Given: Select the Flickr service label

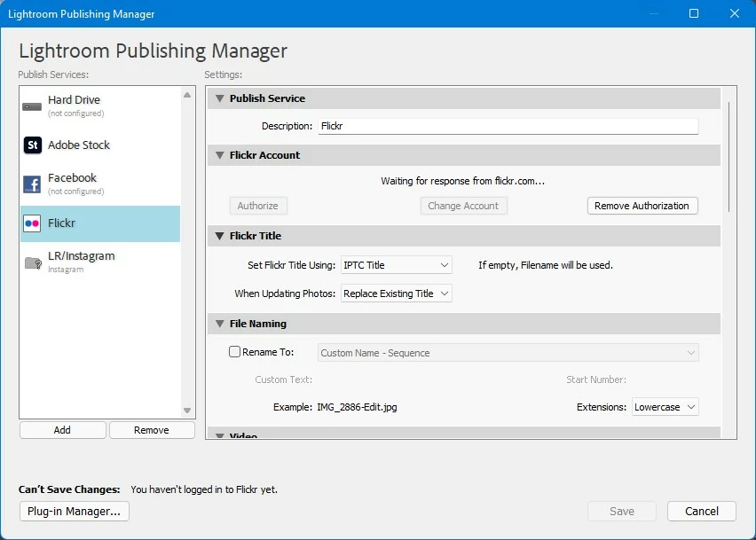Looking at the screenshot, I should click(x=61, y=223).
